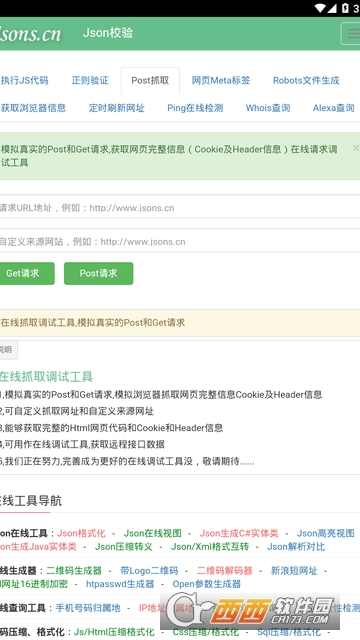Screen dimensions: 360x640
Task: Dismiss the green info alert
Action: pos(356,147)
